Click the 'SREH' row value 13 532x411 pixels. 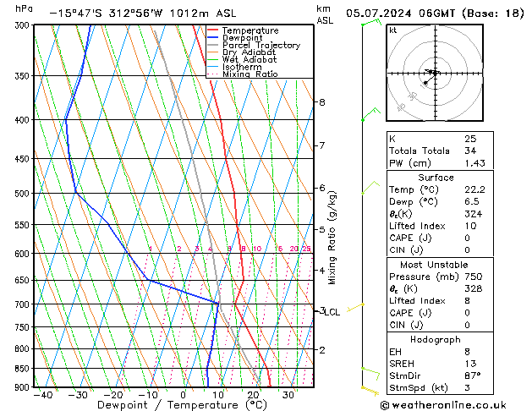[470, 364]
